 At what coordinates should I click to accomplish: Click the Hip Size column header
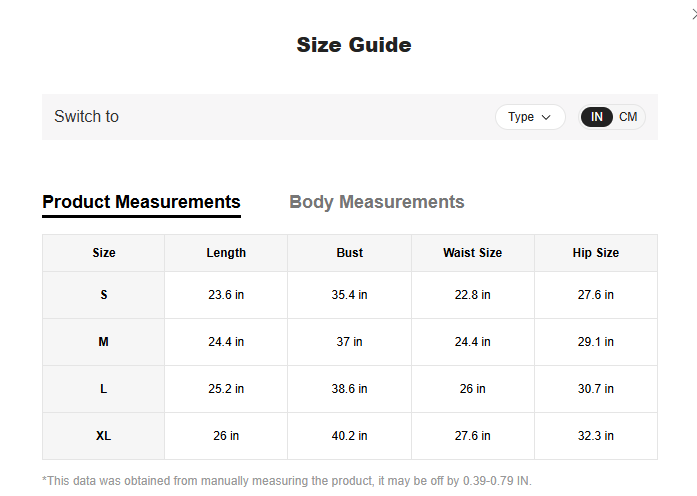coord(596,253)
